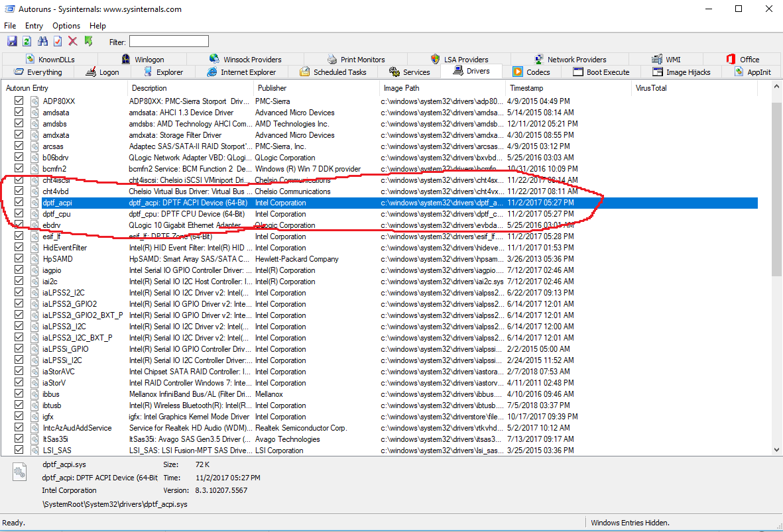The height and width of the screenshot is (532, 783).
Task: Open the Boot Execute tab
Action: tap(601, 72)
